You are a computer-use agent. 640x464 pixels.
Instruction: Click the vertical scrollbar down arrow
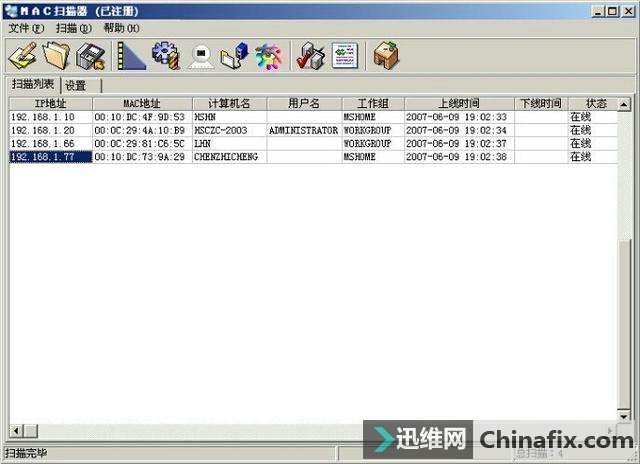click(624, 414)
